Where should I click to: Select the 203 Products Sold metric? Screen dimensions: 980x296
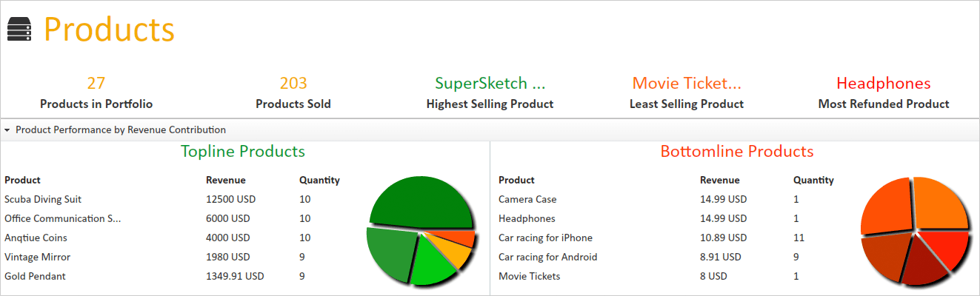coord(293,92)
